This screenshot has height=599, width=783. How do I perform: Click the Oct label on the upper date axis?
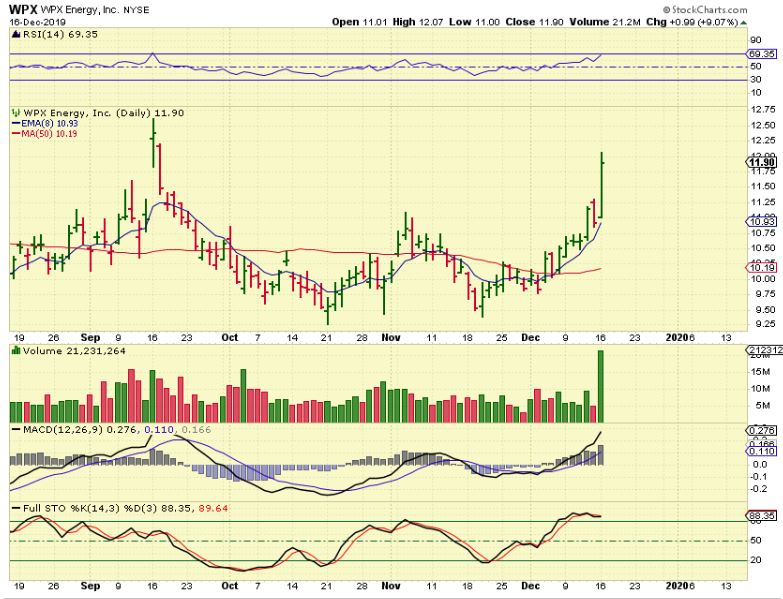click(229, 337)
